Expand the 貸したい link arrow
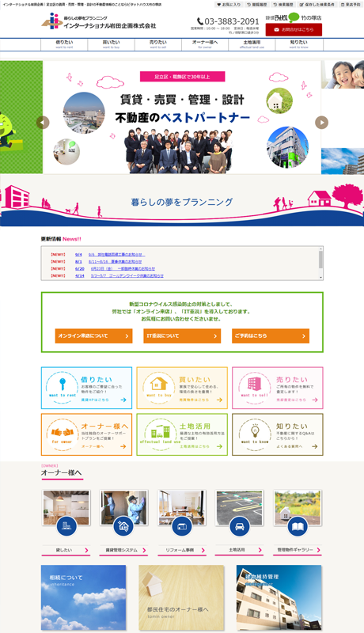 pyautogui.click(x=86, y=550)
